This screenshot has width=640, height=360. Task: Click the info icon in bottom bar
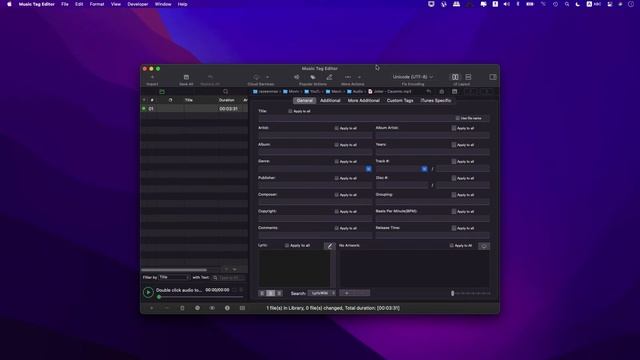click(227, 308)
